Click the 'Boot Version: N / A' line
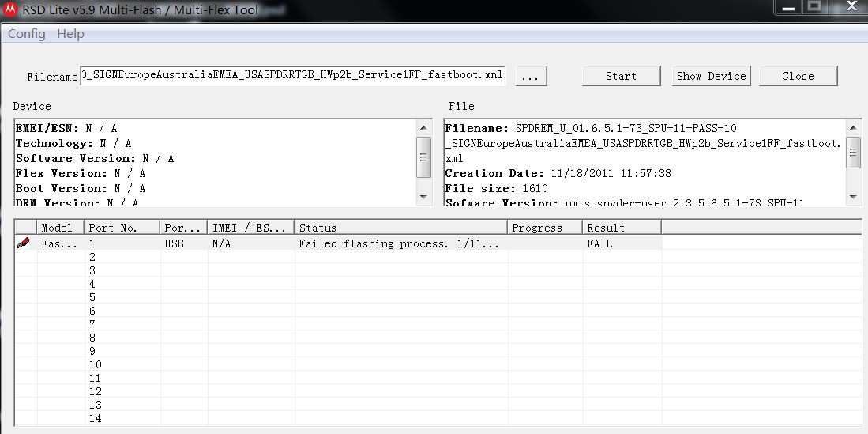Screen dimensions: 868x434 (81, 188)
